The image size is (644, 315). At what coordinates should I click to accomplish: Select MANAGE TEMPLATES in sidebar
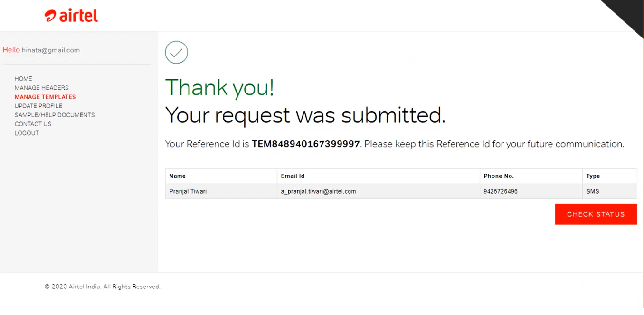click(x=45, y=97)
